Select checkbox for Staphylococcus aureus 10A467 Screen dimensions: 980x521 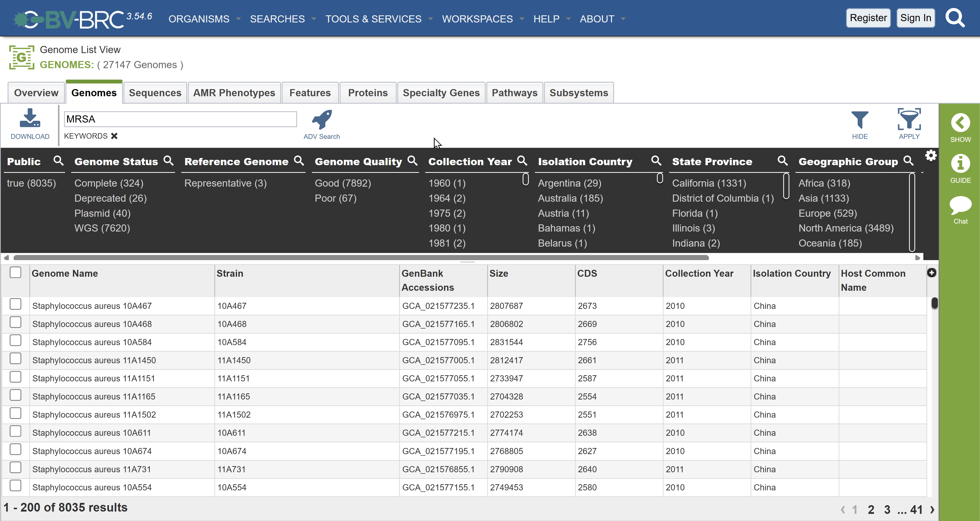16,304
